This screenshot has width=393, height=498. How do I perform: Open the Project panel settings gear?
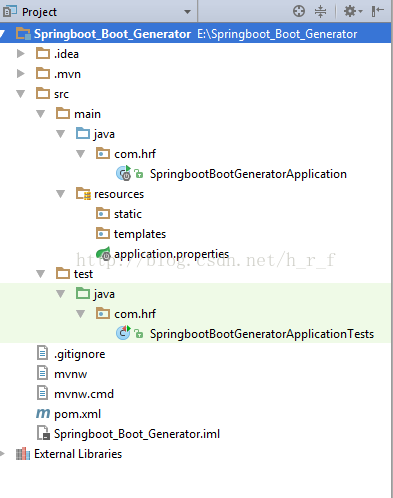[x=353, y=11]
